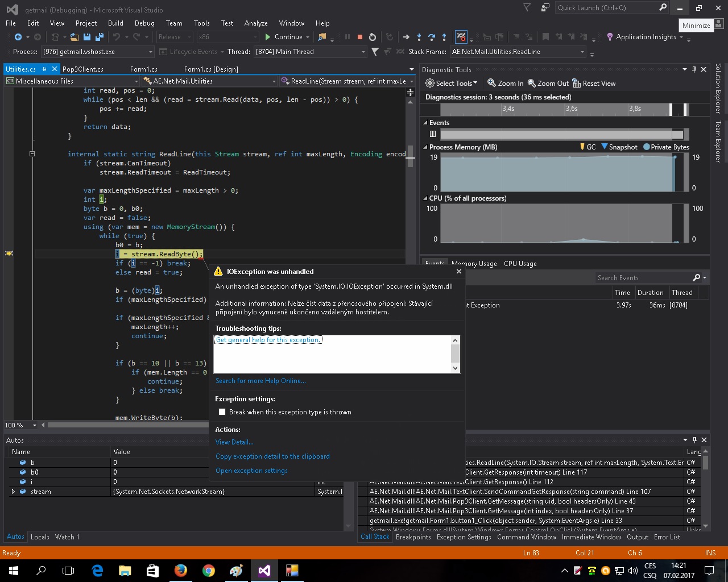Open the Debug menu
728x582 pixels.
pyautogui.click(x=144, y=23)
